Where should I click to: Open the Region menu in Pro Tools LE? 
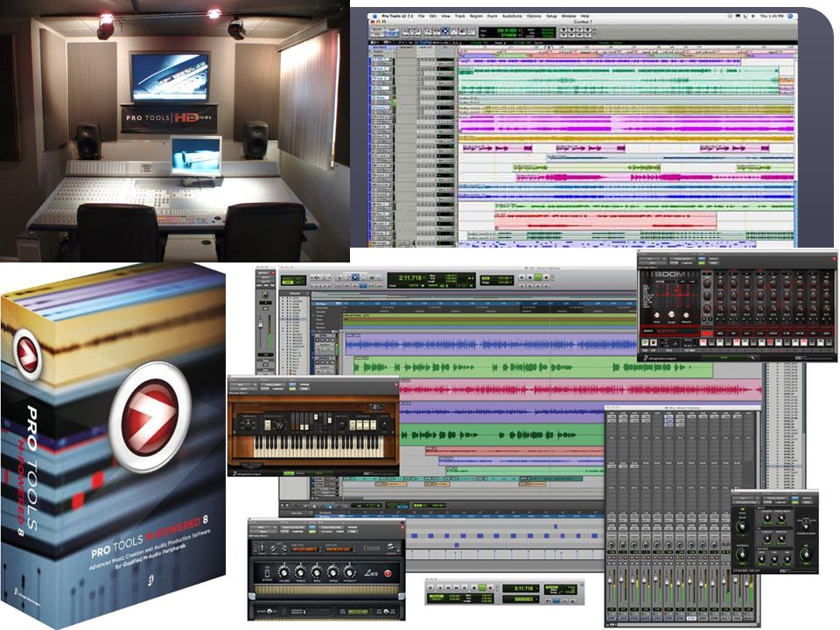coord(476,17)
